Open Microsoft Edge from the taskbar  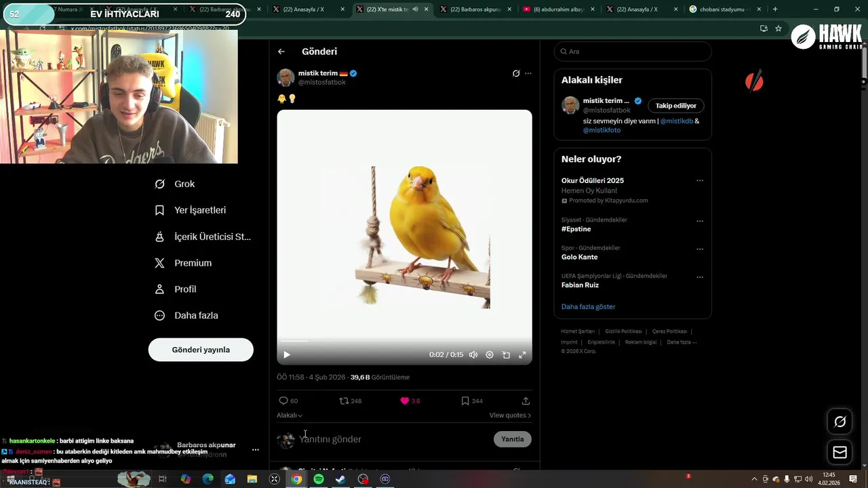(208, 479)
